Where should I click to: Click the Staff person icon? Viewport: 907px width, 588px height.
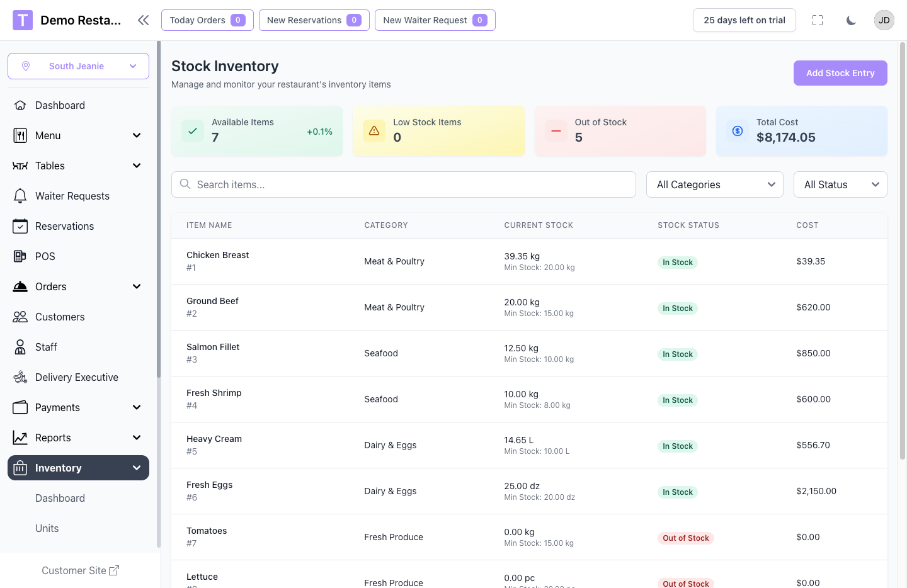(x=20, y=347)
